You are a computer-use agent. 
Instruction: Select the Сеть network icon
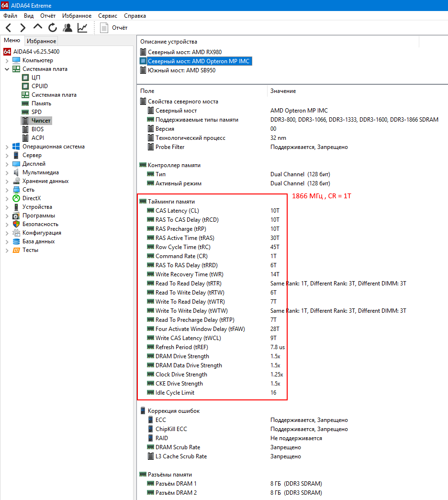(16, 189)
